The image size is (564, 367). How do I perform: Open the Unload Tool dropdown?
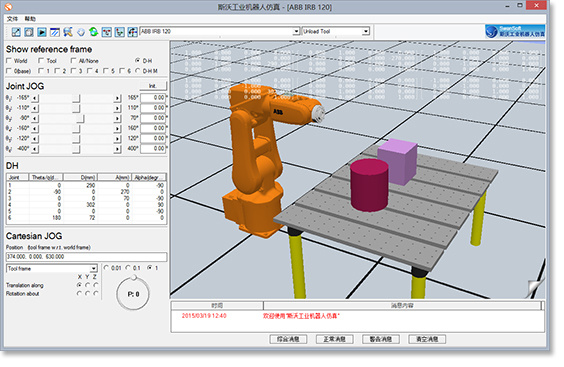click(x=365, y=32)
